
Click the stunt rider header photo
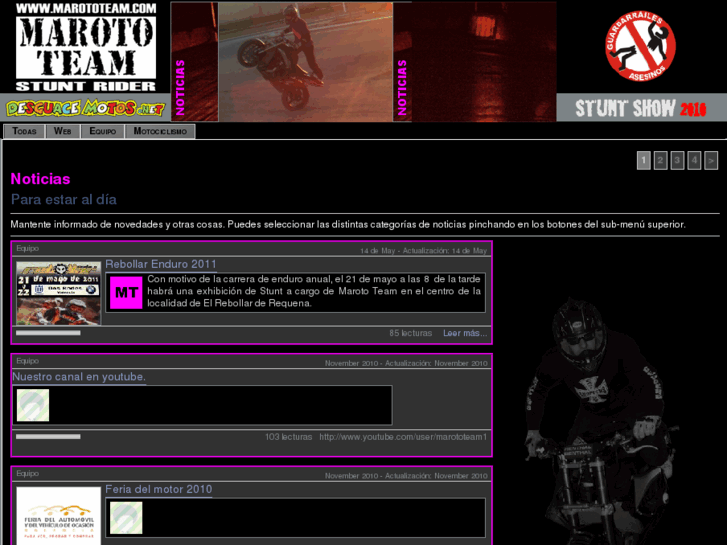tap(306, 62)
